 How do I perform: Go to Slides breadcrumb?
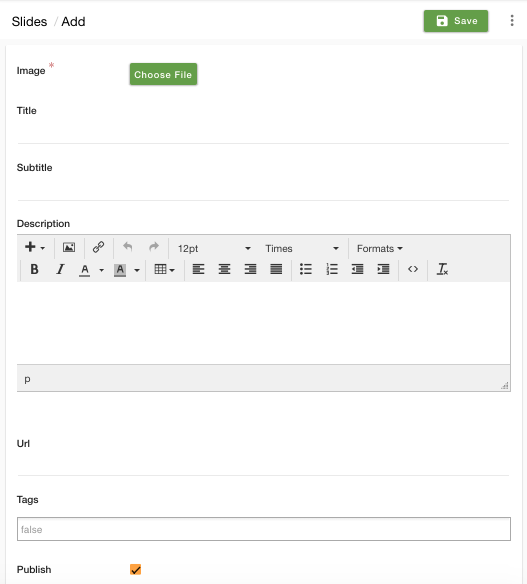click(x=29, y=22)
